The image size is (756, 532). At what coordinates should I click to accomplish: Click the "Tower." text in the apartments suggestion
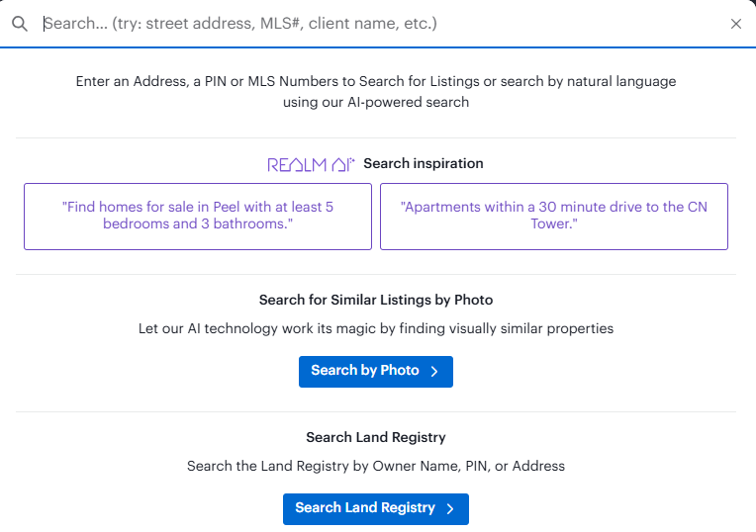tap(554, 224)
